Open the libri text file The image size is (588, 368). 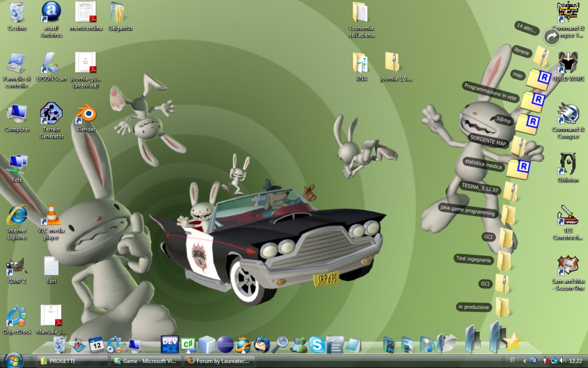(x=51, y=270)
